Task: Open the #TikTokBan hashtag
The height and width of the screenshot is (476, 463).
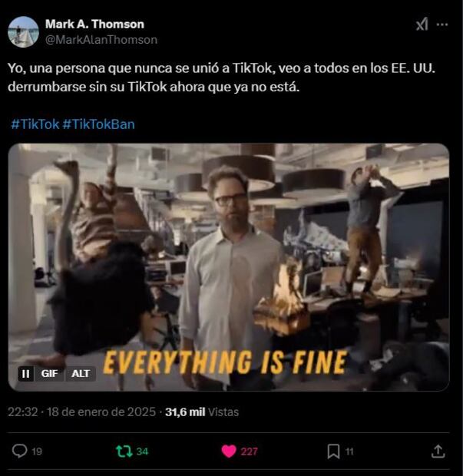Action: [99, 124]
